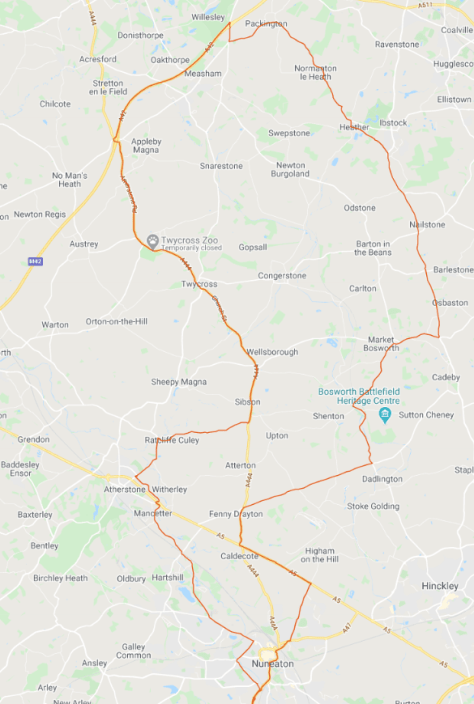
Task: Click the Sutton Cheney label
Action: 426,415
